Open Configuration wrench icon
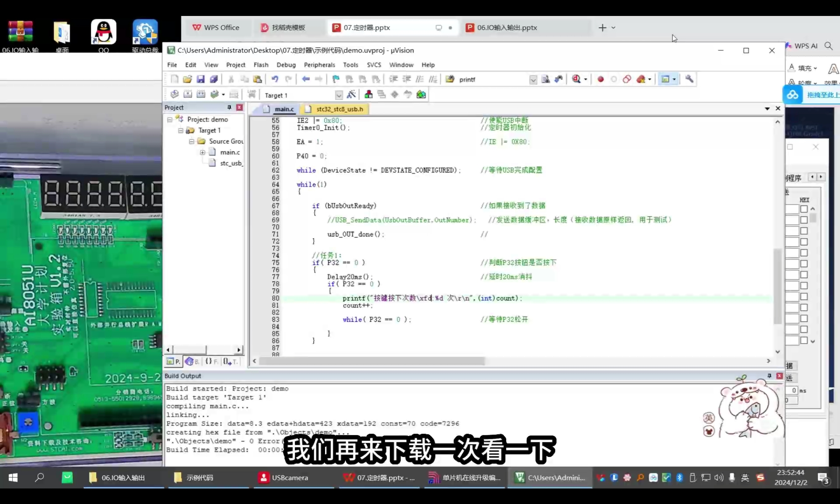The height and width of the screenshot is (504, 840). [x=689, y=79]
